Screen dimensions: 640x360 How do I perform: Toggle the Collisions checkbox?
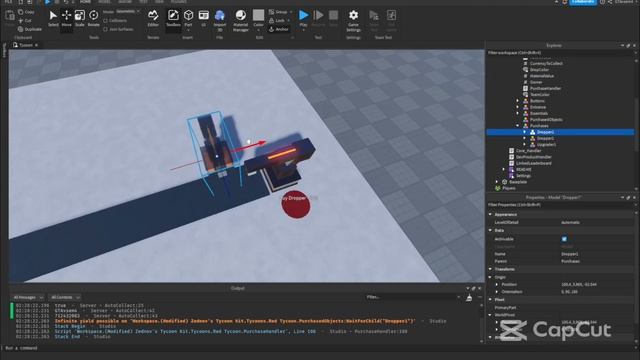point(105,20)
